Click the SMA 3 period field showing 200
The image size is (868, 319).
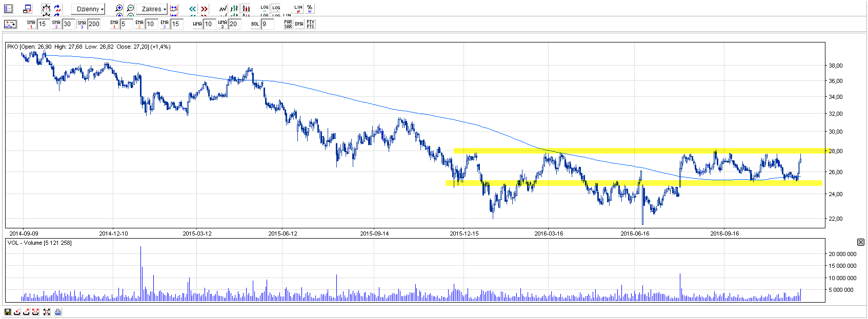pos(94,24)
